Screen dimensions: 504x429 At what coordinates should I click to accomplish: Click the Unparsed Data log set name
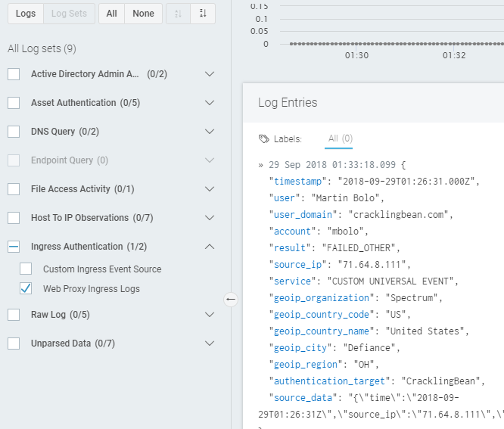61,344
